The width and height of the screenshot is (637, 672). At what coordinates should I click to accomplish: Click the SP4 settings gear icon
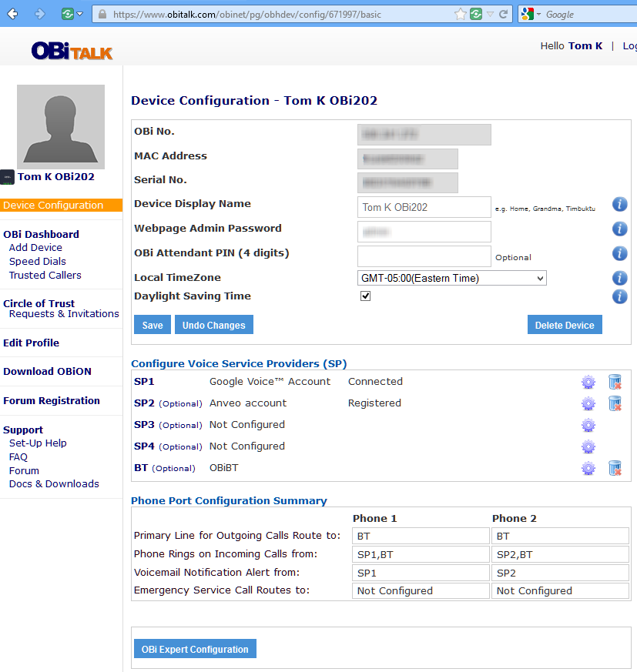coord(588,446)
